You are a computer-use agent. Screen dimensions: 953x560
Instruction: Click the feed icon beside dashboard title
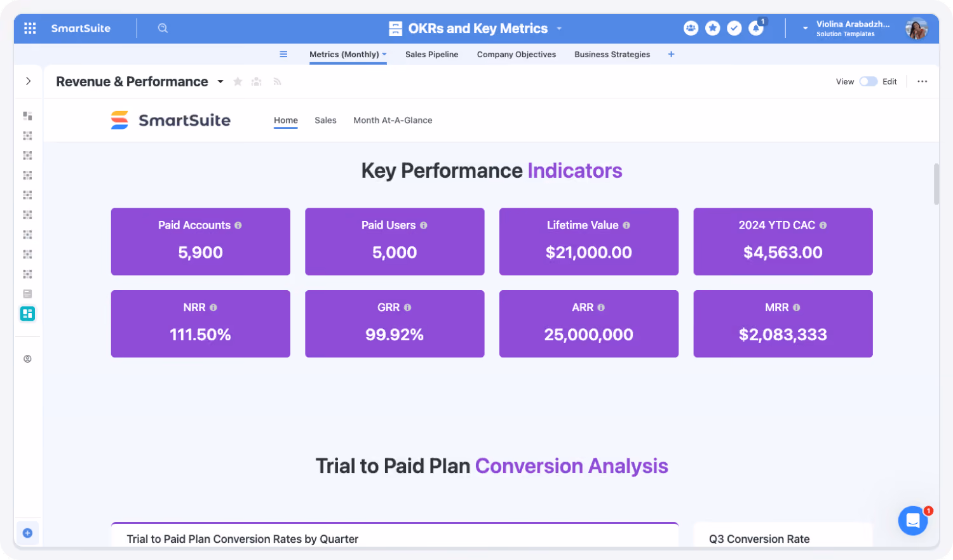pyautogui.click(x=277, y=81)
